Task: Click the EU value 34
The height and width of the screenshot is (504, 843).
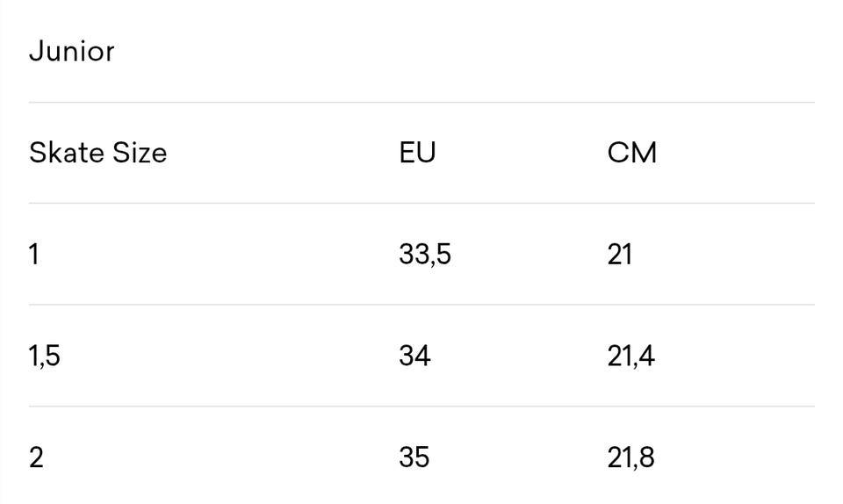Action: 414,356
